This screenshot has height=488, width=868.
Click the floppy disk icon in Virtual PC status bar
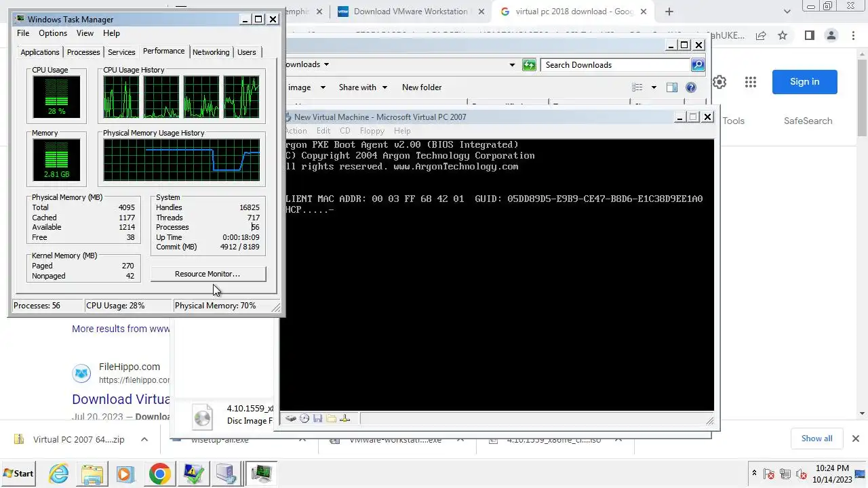coord(317,418)
